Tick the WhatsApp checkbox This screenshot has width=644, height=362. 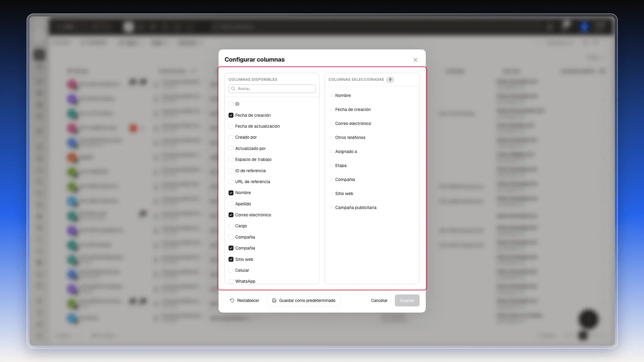tap(231, 282)
